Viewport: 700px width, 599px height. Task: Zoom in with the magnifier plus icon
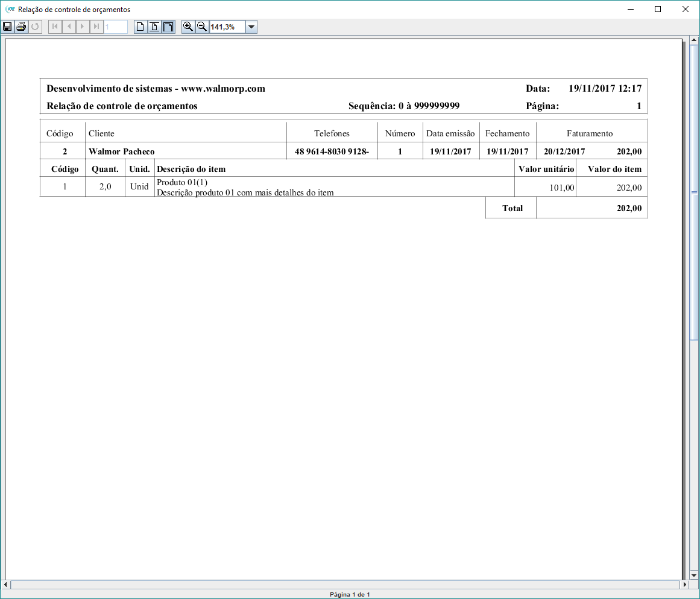(x=188, y=27)
